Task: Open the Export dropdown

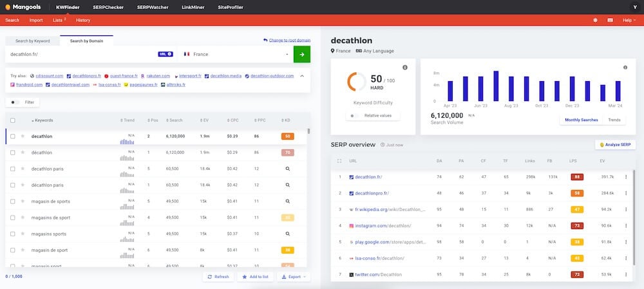Action: [x=294, y=277]
